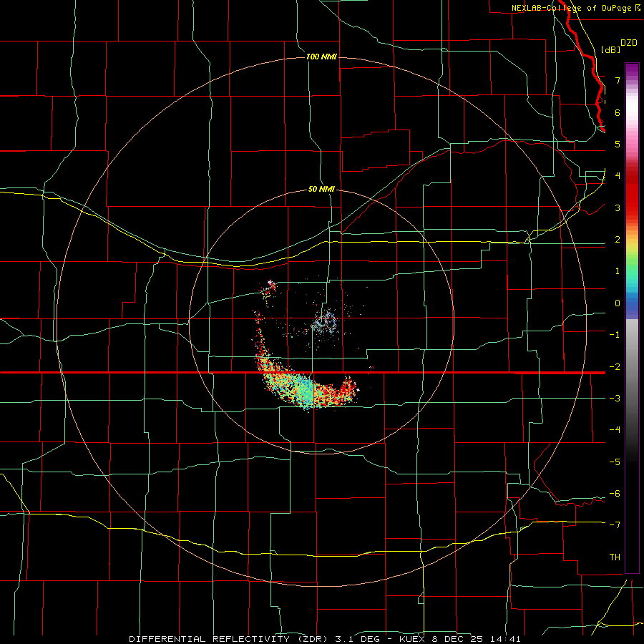This screenshot has width=644, height=644.
Task: Click the -5 dB tick label
Action: (x=615, y=462)
